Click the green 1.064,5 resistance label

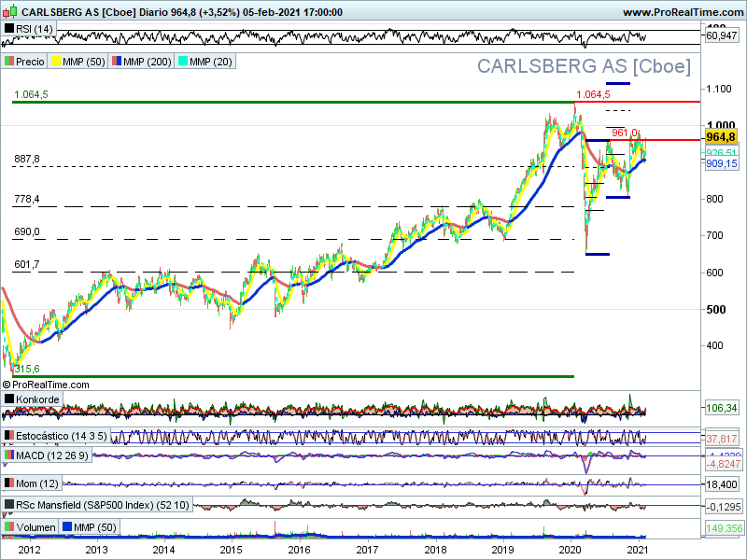[31, 94]
